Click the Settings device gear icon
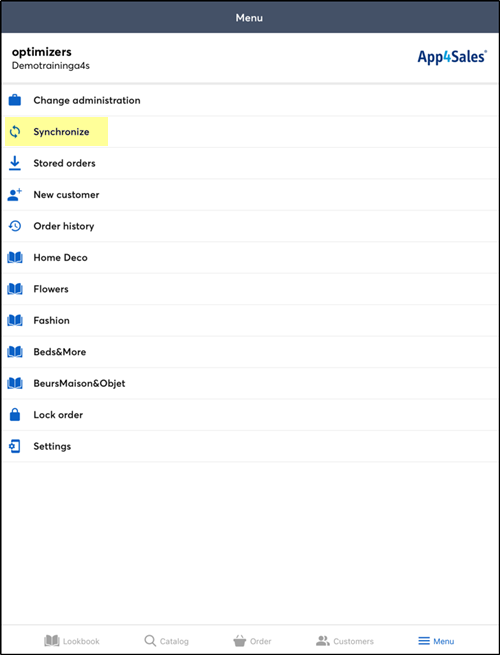 coord(15,446)
